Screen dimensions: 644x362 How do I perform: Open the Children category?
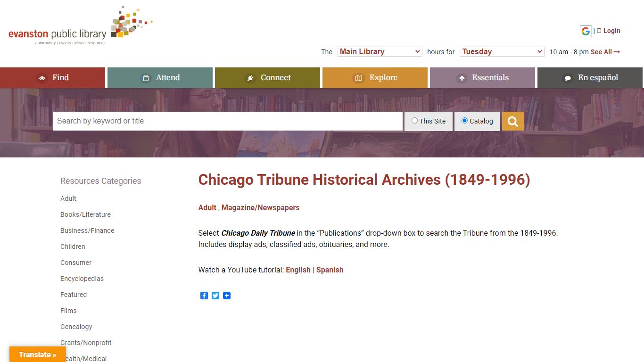coord(73,247)
